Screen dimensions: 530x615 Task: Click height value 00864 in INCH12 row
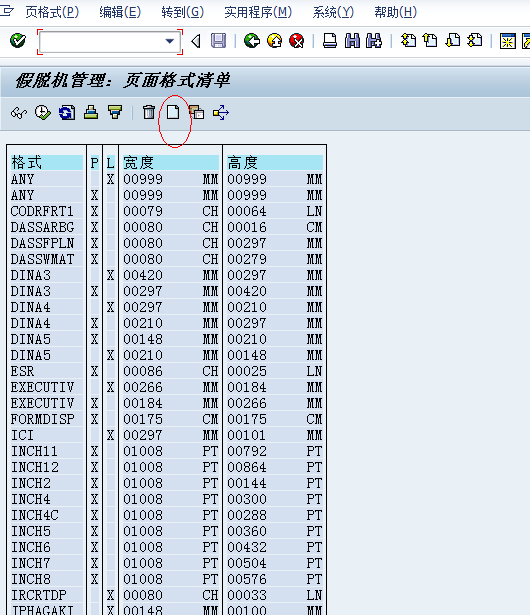(247, 468)
